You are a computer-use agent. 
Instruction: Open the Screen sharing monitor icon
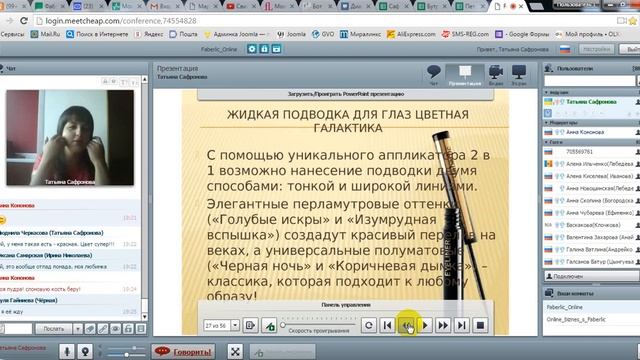(519, 75)
